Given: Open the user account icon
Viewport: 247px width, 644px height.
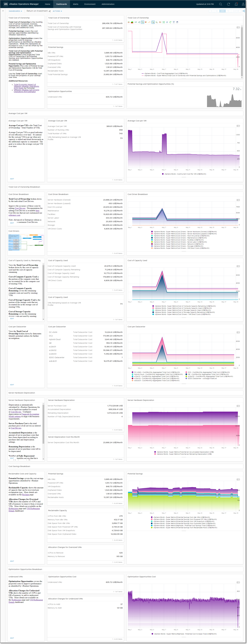Looking at the screenshot, I should click(x=243, y=4).
